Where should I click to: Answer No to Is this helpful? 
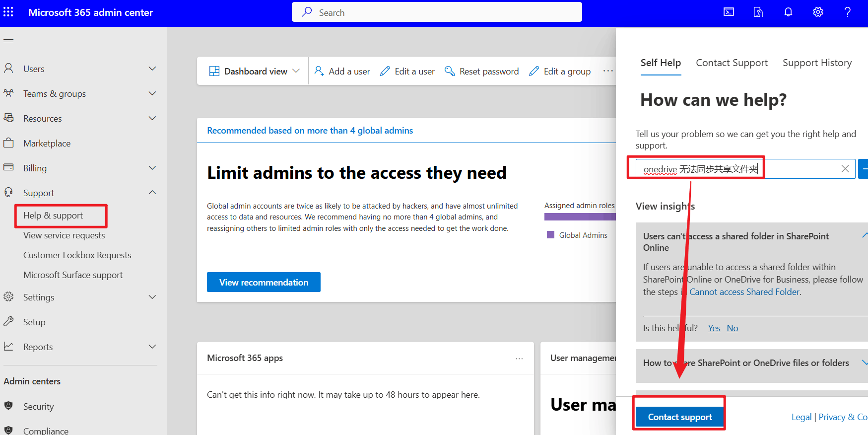point(733,328)
